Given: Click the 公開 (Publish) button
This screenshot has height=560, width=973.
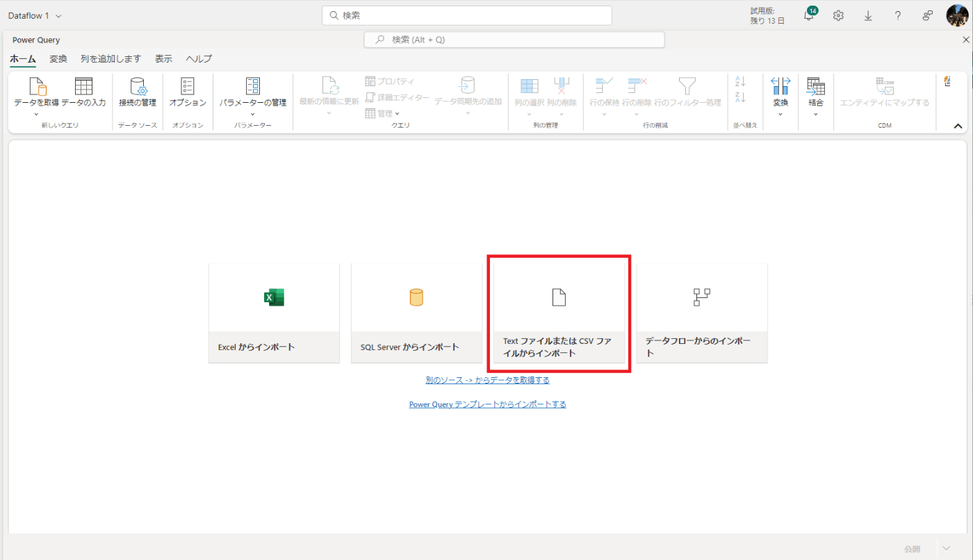Looking at the screenshot, I should [911, 548].
